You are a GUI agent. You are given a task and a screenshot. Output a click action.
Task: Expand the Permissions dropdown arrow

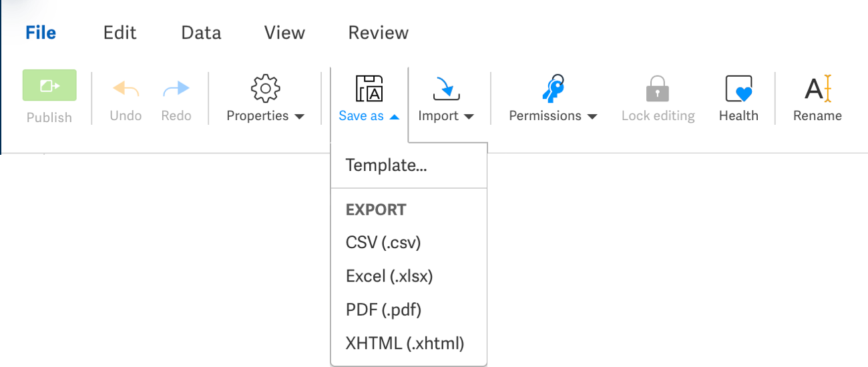(x=592, y=117)
